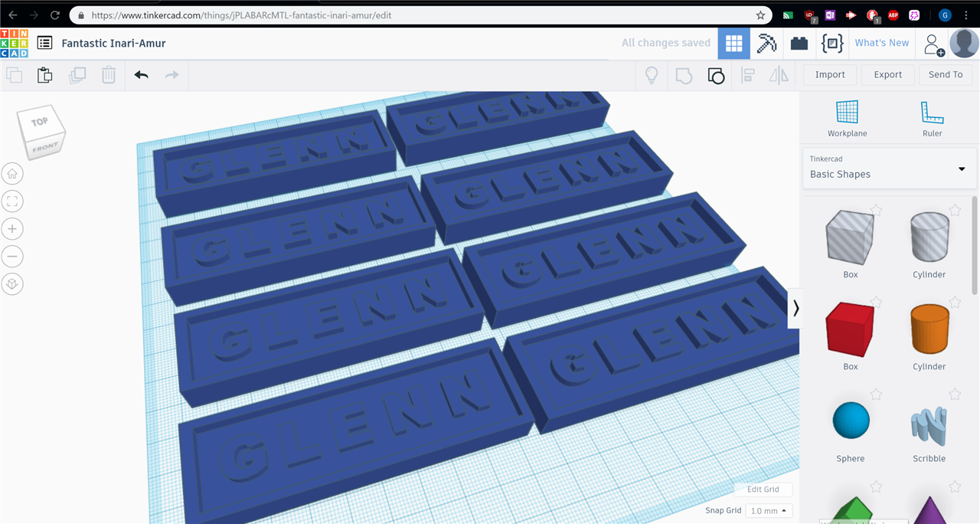Favorite the striped hole Box shape star
This screenshot has width=980, height=524.
tap(876, 211)
